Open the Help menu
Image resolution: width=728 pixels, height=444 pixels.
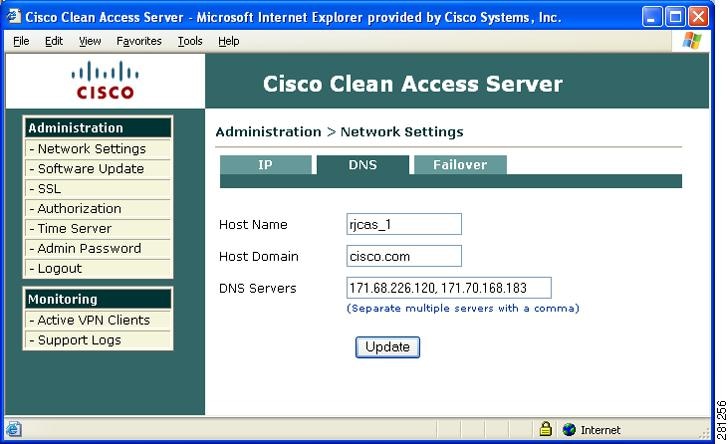[228, 41]
